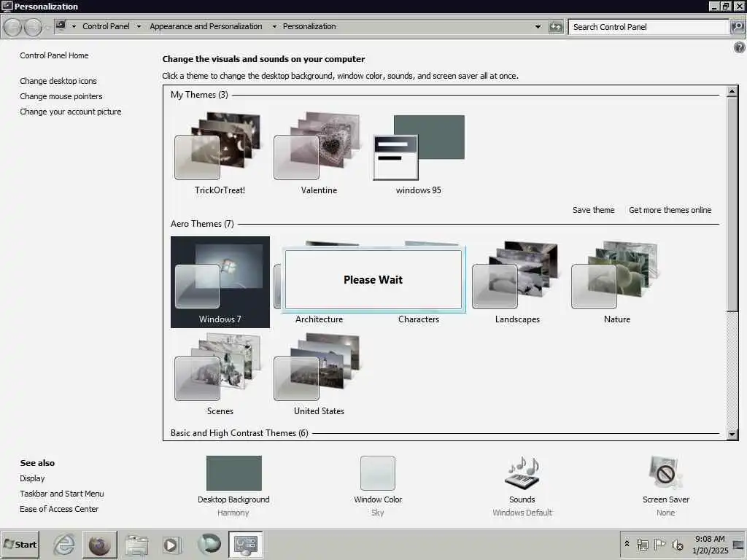Open Windows Media Player from the taskbar

(171, 544)
